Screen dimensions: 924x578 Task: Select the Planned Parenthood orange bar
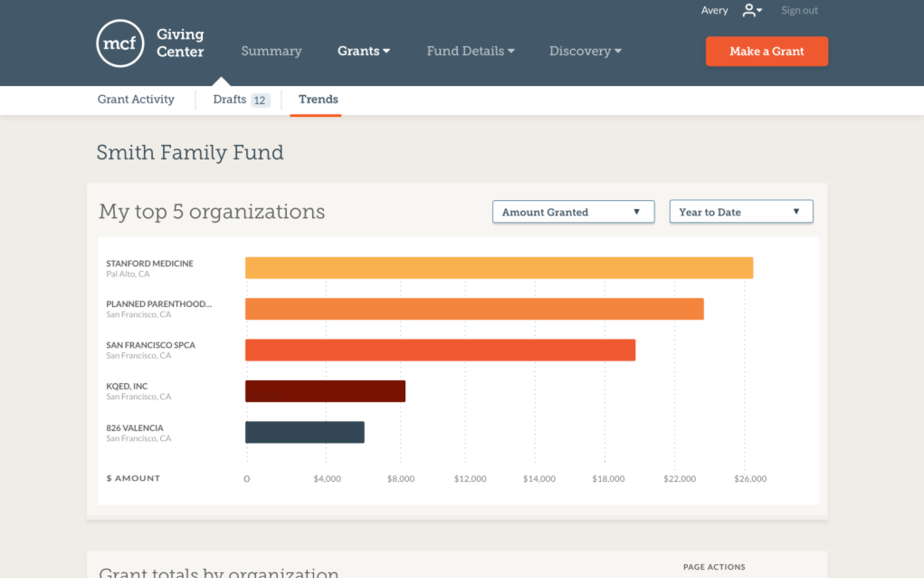(x=474, y=309)
